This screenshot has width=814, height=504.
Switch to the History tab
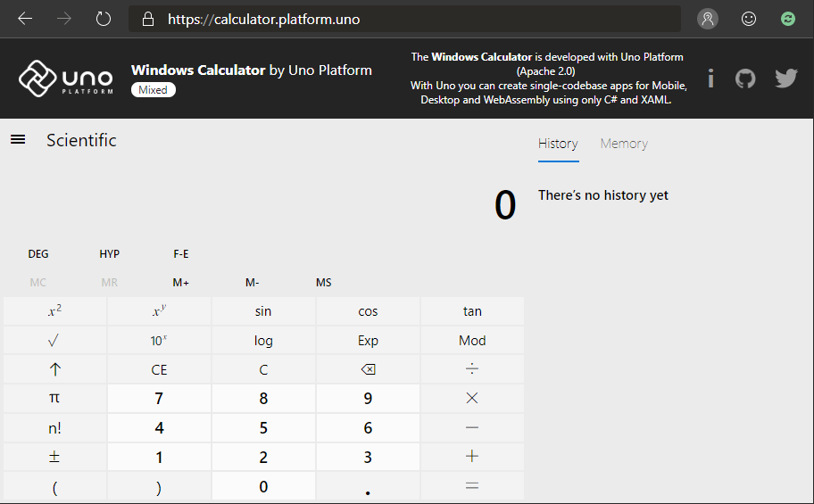pyautogui.click(x=558, y=144)
